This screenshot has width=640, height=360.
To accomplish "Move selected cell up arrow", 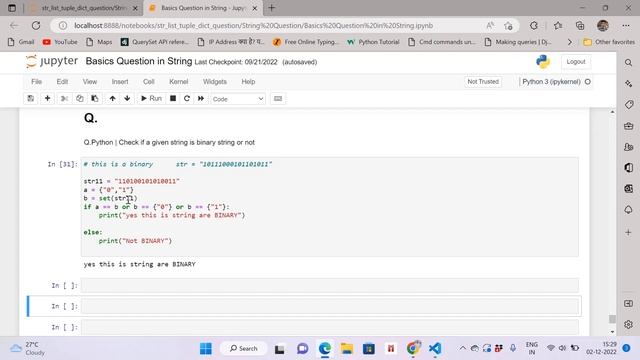I will [x=112, y=99].
